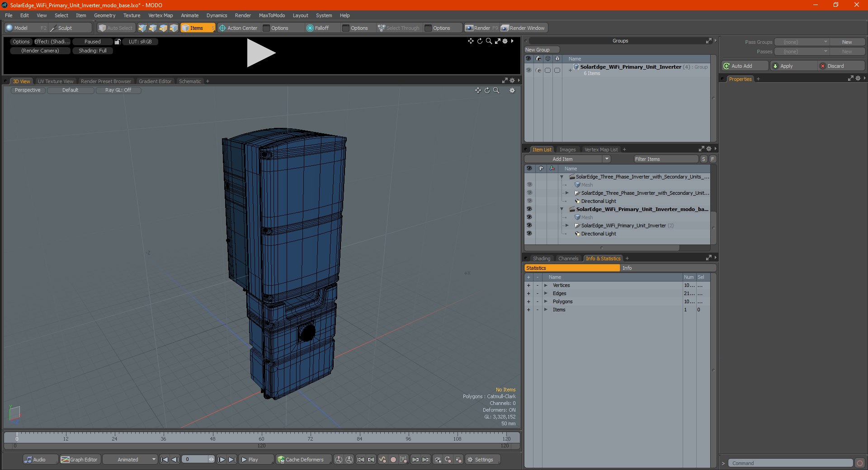Click Discard button
The width and height of the screenshot is (868, 470).
(841, 66)
